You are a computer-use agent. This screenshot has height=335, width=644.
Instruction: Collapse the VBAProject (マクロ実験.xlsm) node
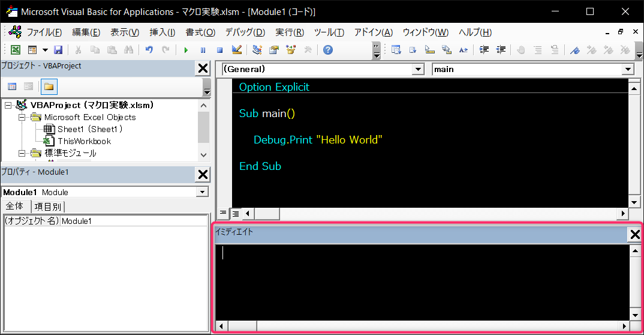(8, 105)
